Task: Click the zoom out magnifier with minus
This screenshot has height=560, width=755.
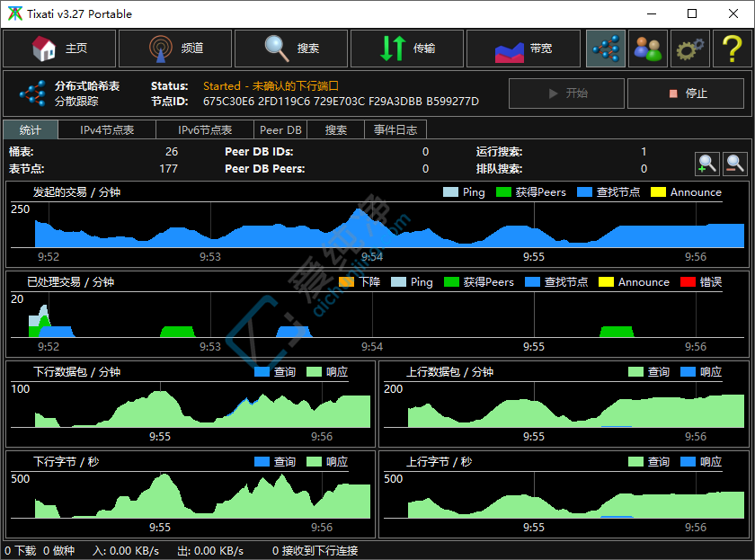Action: (735, 164)
